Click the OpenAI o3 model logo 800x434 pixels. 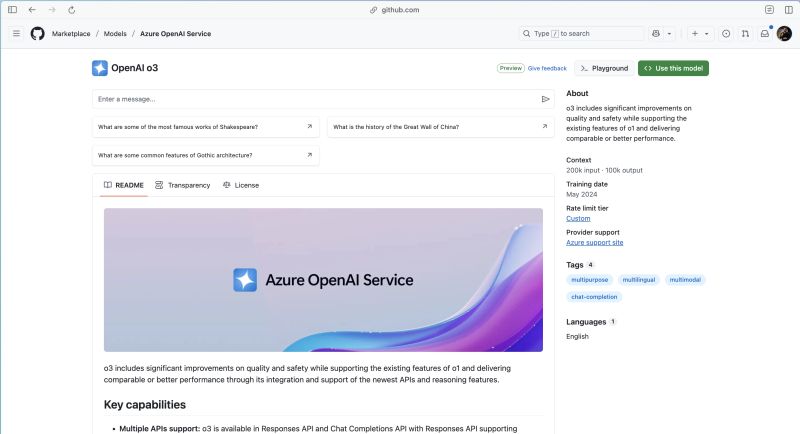click(x=99, y=68)
